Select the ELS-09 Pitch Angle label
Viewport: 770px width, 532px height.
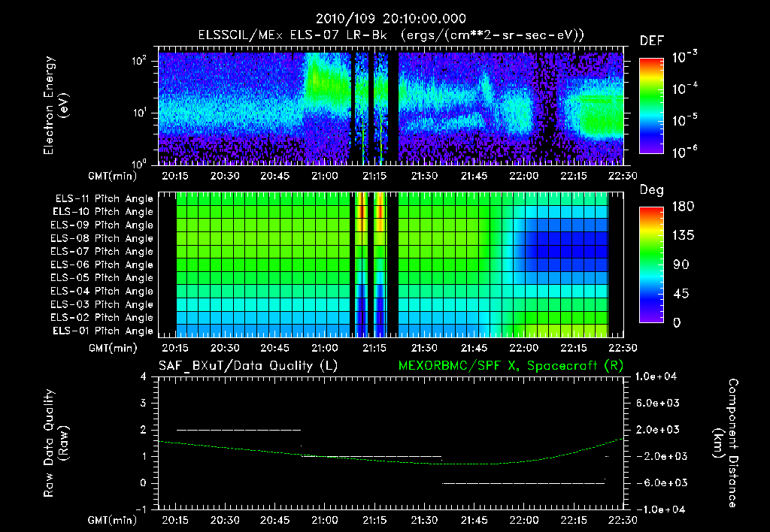tap(102, 225)
